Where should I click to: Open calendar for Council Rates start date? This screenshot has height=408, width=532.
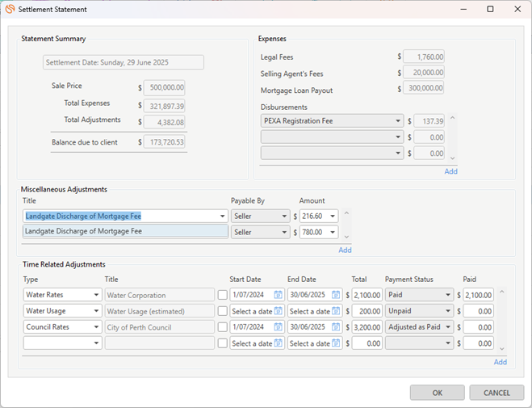click(x=279, y=327)
